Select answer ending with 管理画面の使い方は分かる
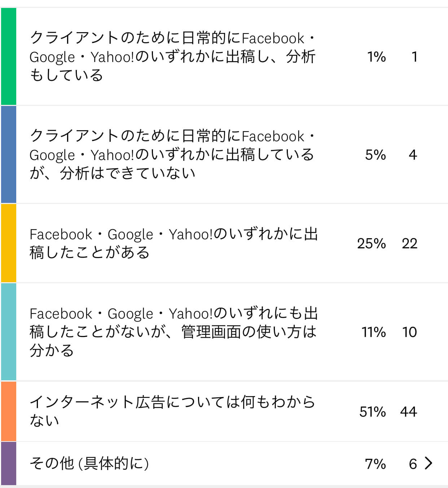448x488 pixels. coord(174,332)
